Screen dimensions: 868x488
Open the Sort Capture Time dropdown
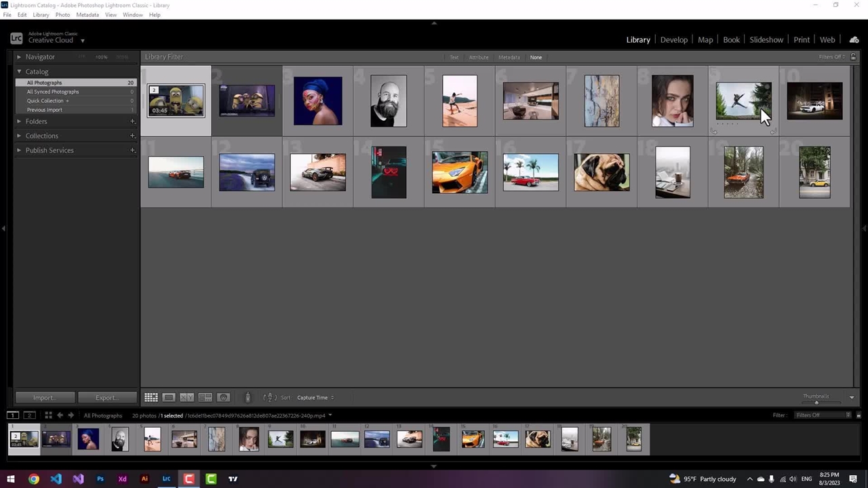tap(315, 398)
